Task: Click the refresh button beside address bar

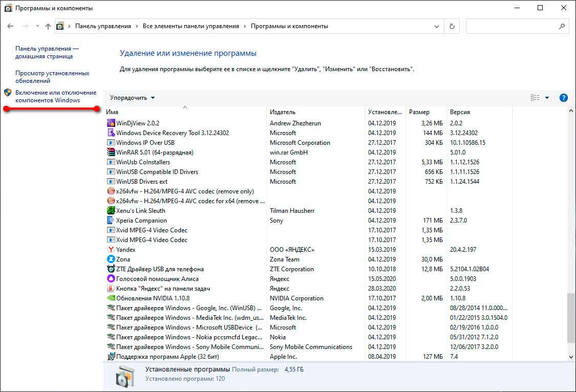Action: (452, 26)
